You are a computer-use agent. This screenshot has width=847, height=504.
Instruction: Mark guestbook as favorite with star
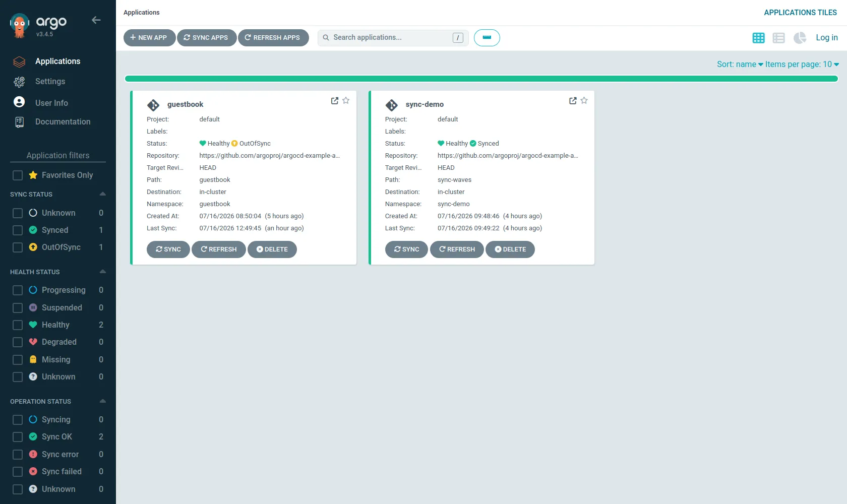pos(346,100)
